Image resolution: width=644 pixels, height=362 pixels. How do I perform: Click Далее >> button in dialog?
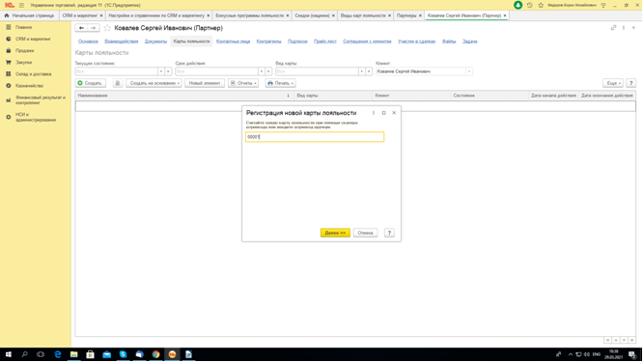click(335, 233)
